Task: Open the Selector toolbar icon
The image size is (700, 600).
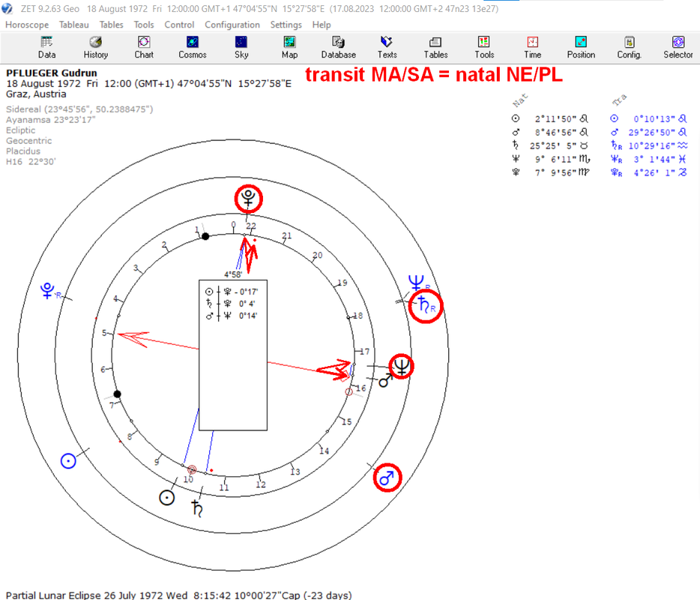Action: [678, 47]
